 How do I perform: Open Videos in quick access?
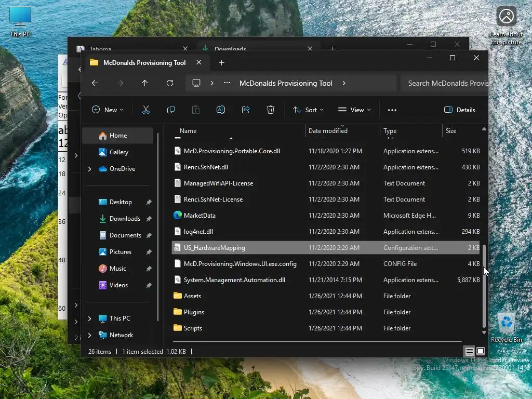pyautogui.click(x=118, y=285)
